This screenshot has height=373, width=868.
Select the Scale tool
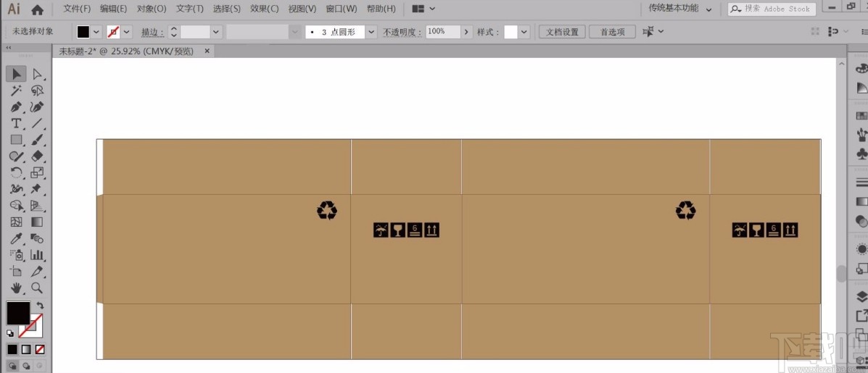point(37,172)
